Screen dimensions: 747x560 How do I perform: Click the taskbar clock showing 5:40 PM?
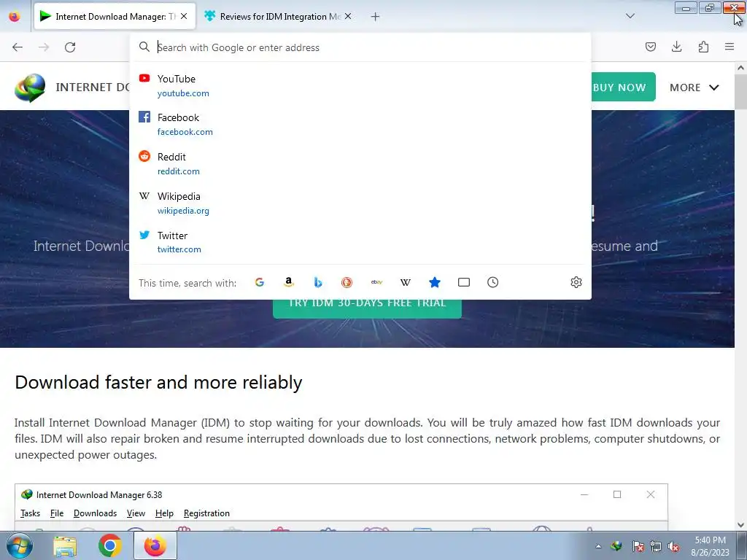pos(710,546)
